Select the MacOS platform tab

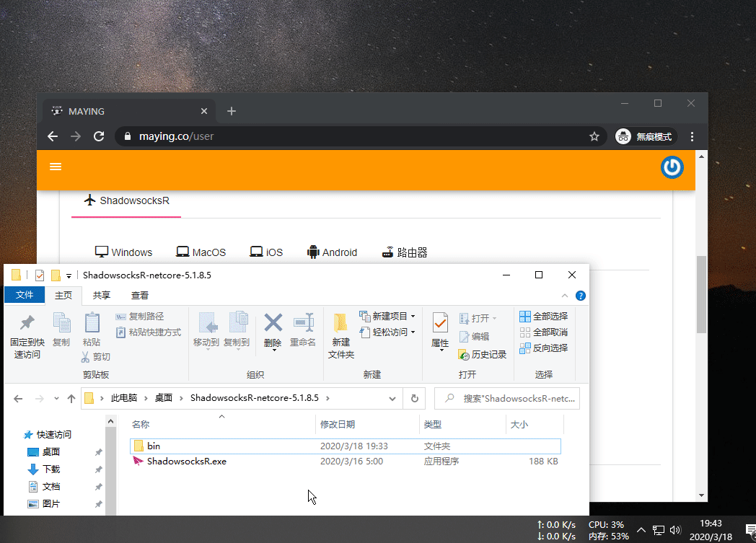(x=201, y=252)
